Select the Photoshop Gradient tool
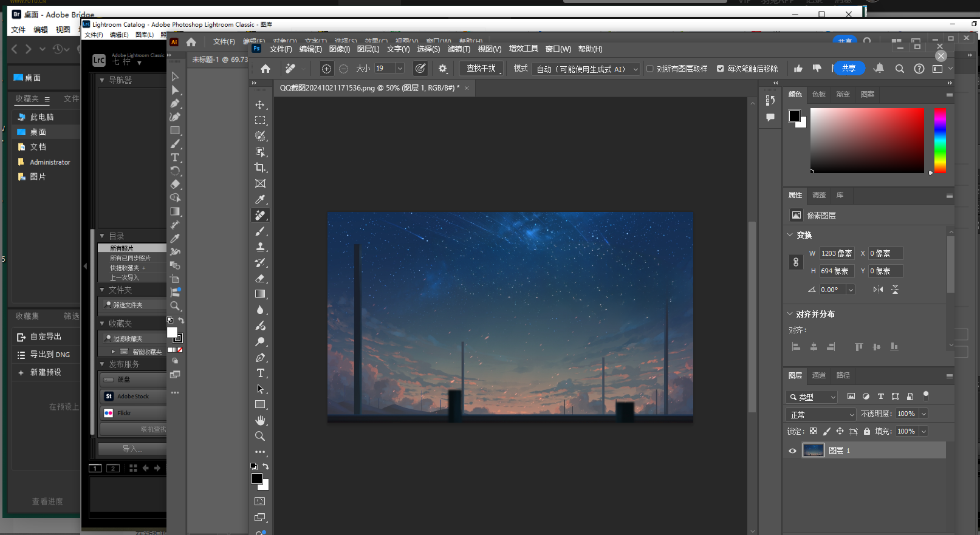Image resolution: width=980 pixels, height=535 pixels. (x=260, y=294)
